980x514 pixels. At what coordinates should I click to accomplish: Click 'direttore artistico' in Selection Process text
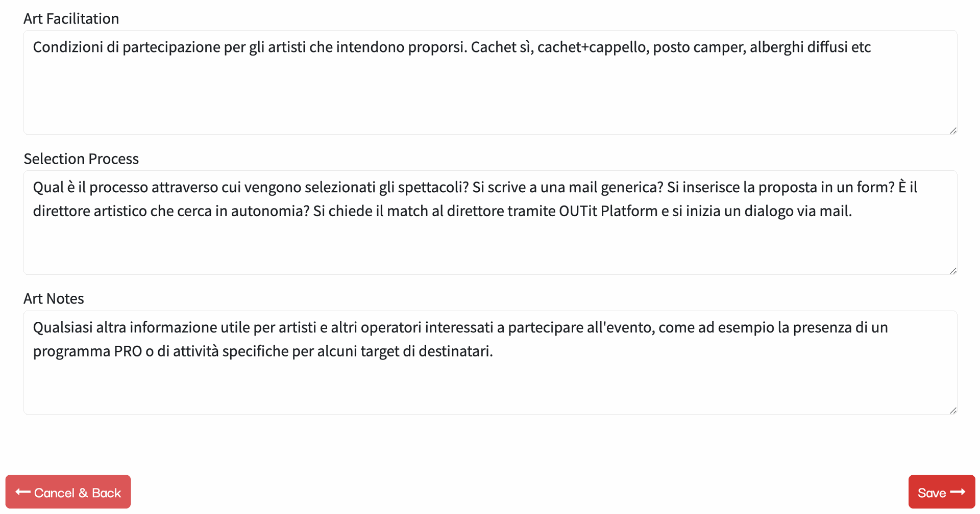click(90, 211)
